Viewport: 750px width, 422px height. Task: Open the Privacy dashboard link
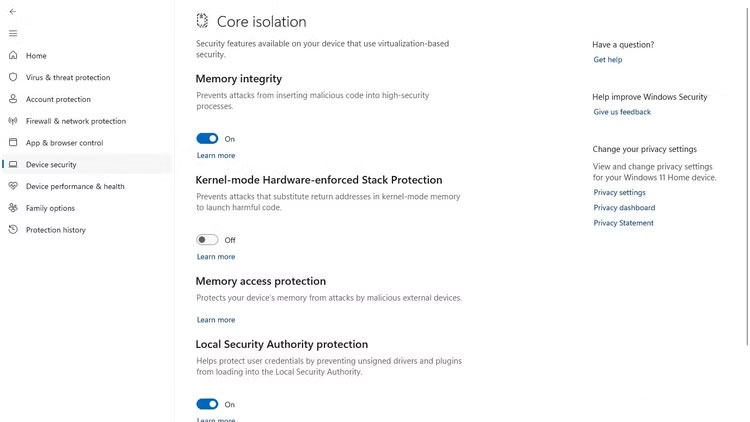click(624, 208)
